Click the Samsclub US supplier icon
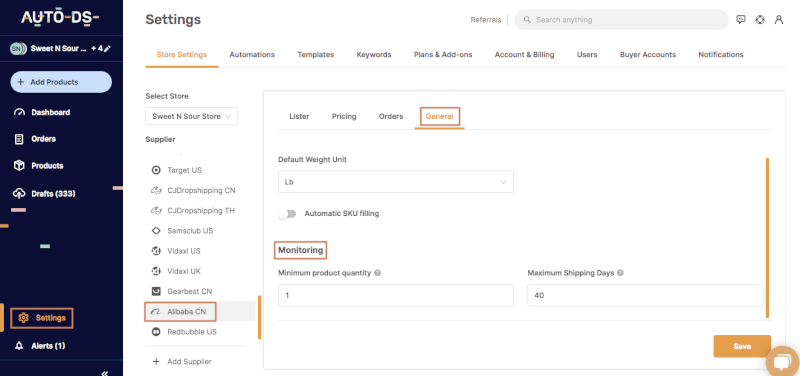Viewport: 800px width, 376px height. pos(157,231)
